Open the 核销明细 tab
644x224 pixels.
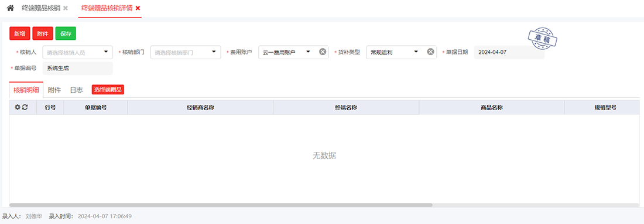click(26, 90)
